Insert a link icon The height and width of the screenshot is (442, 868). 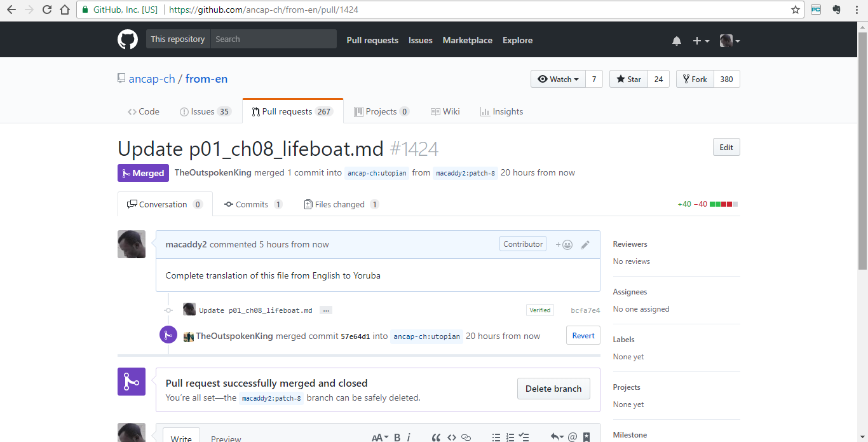click(x=466, y=438)
